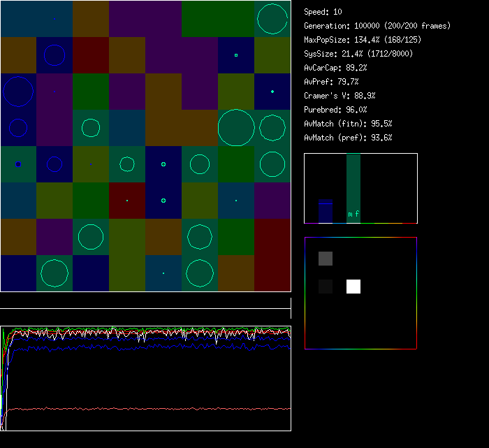Click the white square in the matrix panel

[353, 287]
